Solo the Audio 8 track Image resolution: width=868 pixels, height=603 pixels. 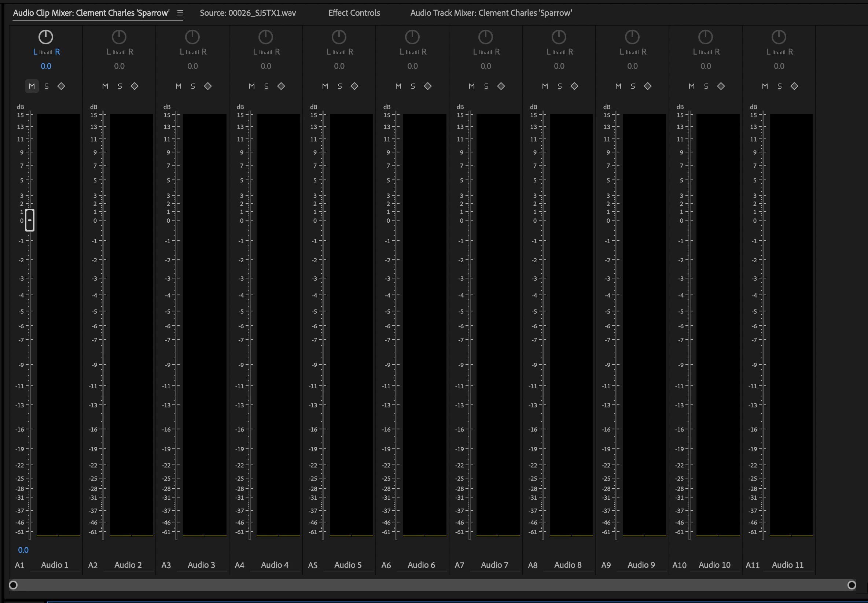click(x=560, y=86)
